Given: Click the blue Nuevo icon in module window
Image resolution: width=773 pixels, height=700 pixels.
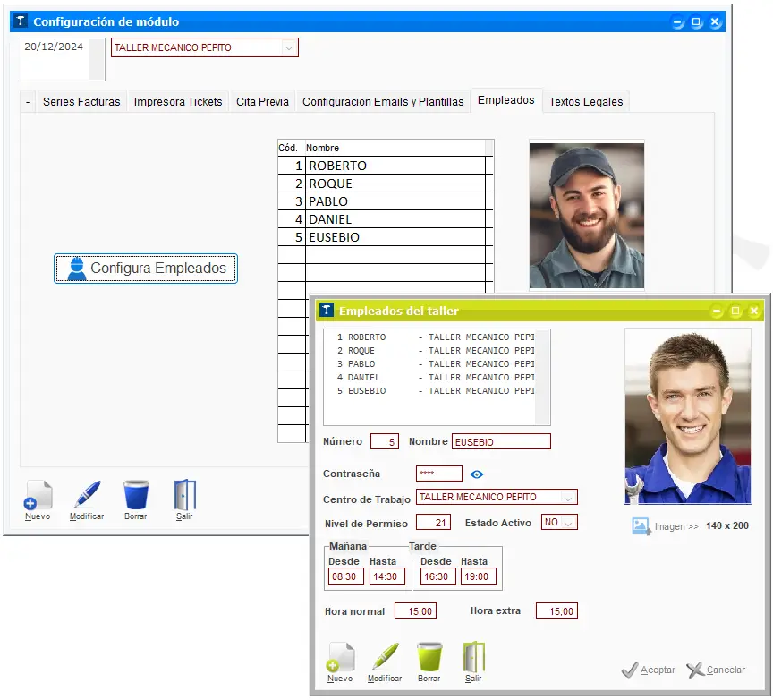Looking at the screenshot, I should point(38,496).
